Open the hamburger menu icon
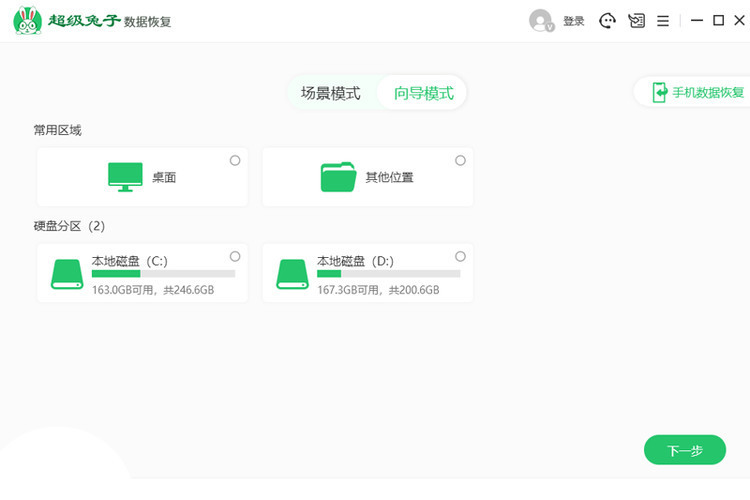The height and width of the screenshot is (500, 750). [x=663, y=21]
